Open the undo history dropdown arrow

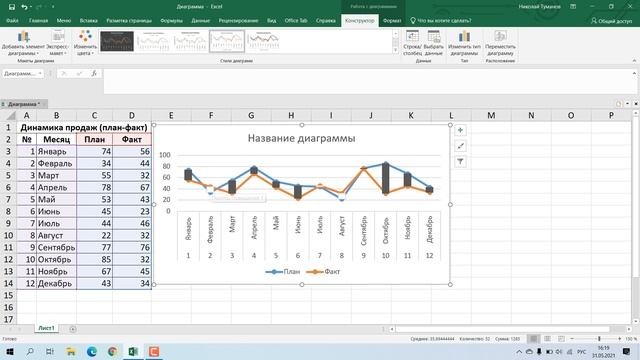pos(31,7)
